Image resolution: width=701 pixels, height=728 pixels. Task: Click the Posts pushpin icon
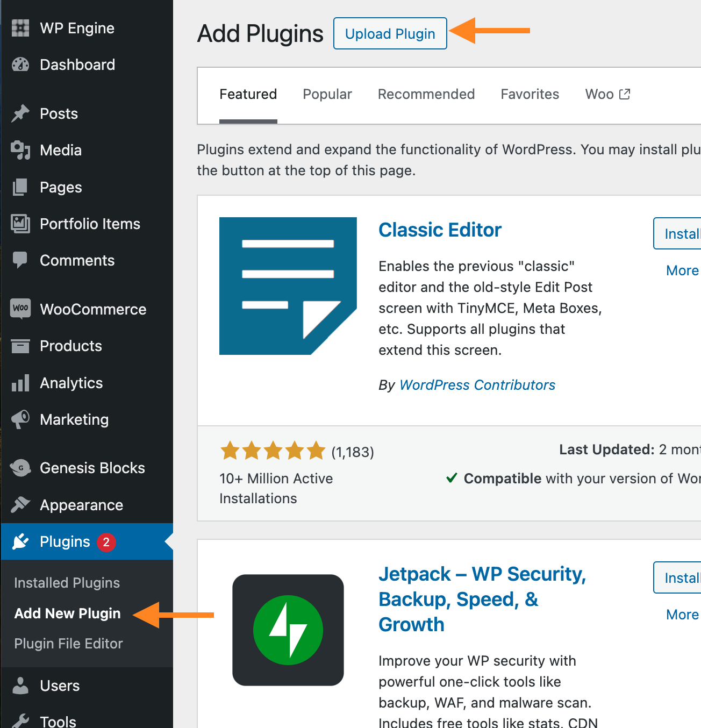(20, 113)
